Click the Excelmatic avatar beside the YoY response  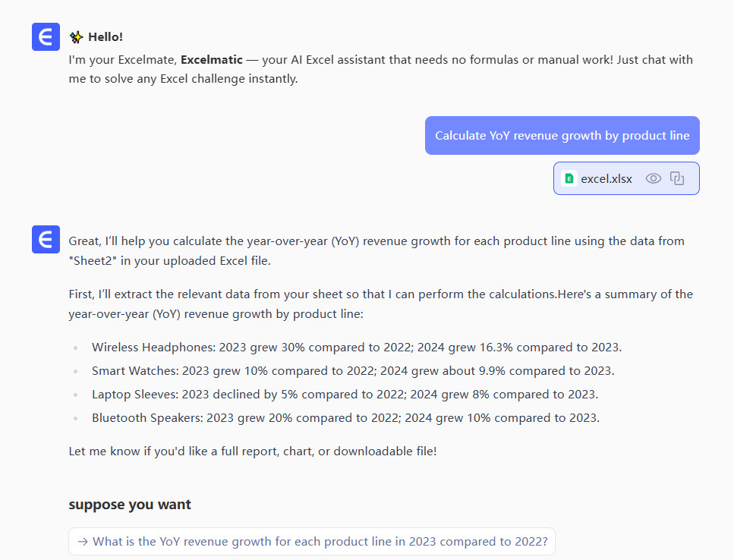pyautogui.click(x=46, y=240)
